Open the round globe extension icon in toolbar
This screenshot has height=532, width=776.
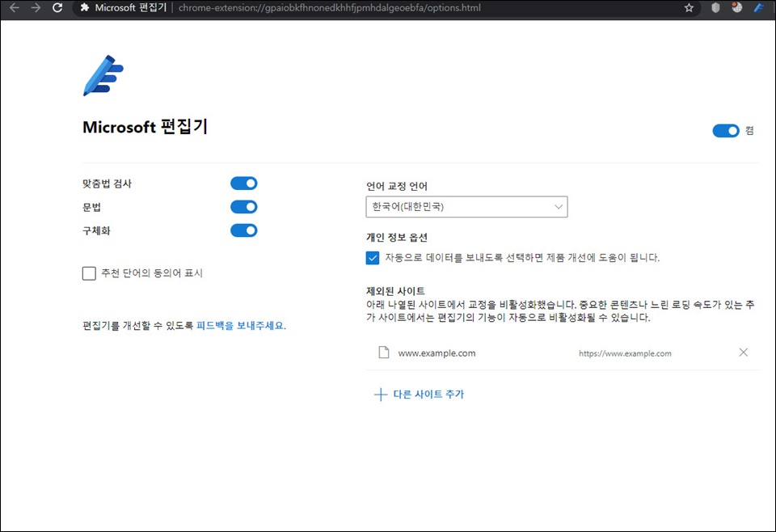coord(737,7)
